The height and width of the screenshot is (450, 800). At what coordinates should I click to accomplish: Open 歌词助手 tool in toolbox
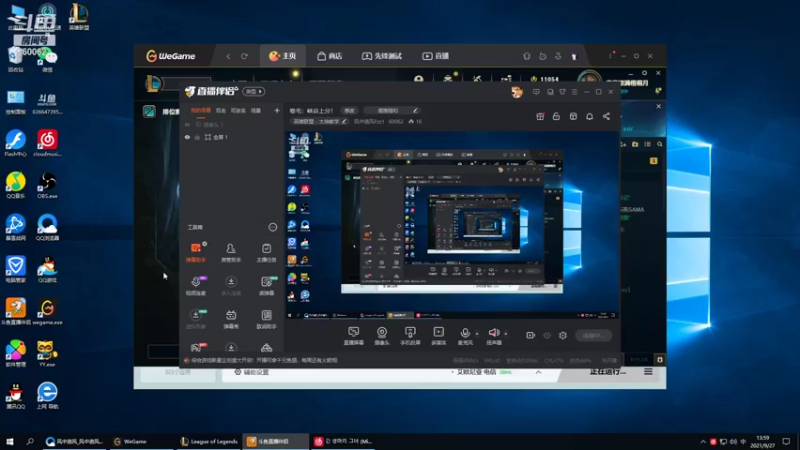pos(266,319)
